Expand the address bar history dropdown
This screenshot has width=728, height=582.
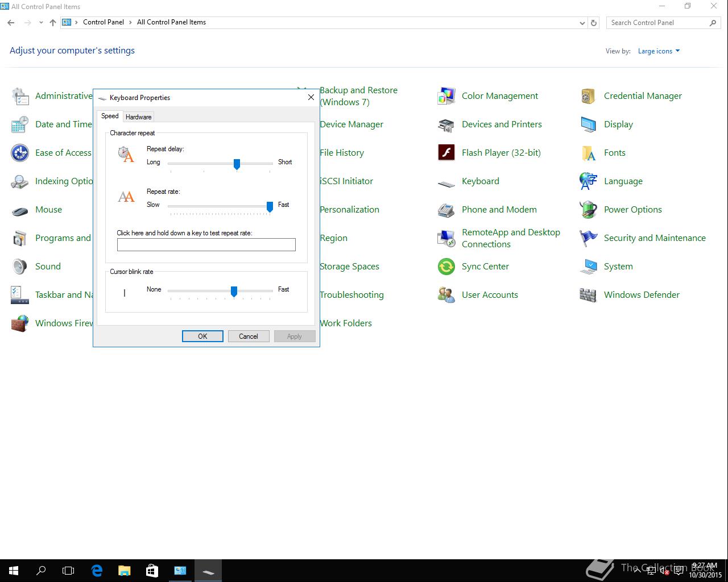[582, 23]
